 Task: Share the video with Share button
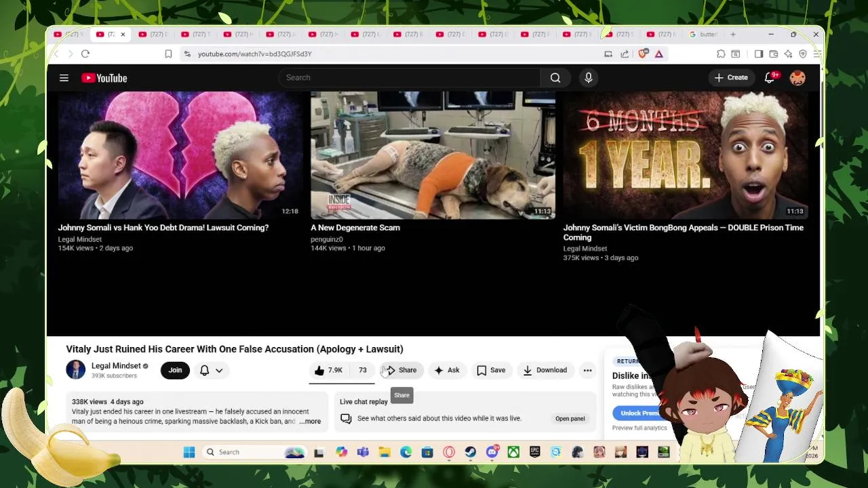[401, 370]
